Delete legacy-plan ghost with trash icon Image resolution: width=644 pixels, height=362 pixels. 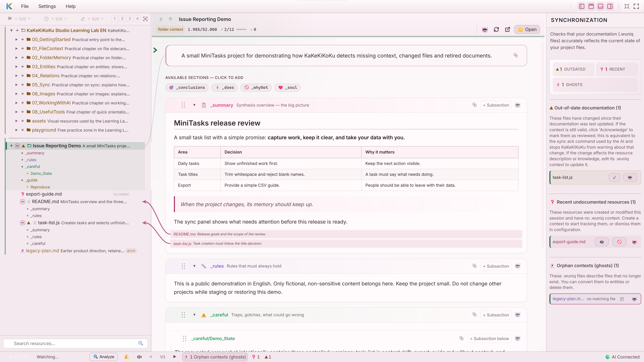[x=622, y=299]
